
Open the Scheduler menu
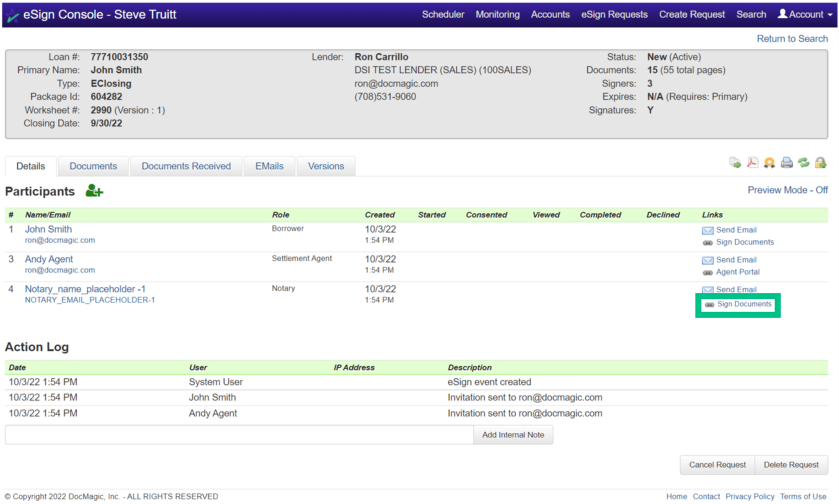(x=443, y=14)
